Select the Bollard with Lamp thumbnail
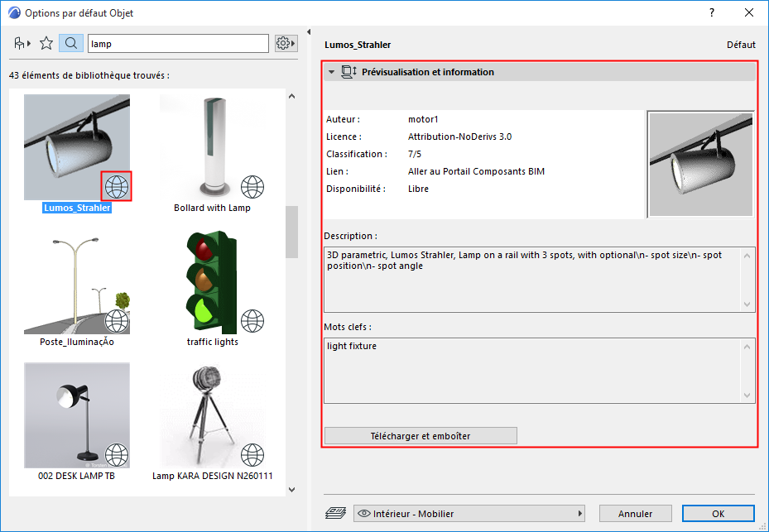The height and width of the screenshot is (532, 769). 213,147
